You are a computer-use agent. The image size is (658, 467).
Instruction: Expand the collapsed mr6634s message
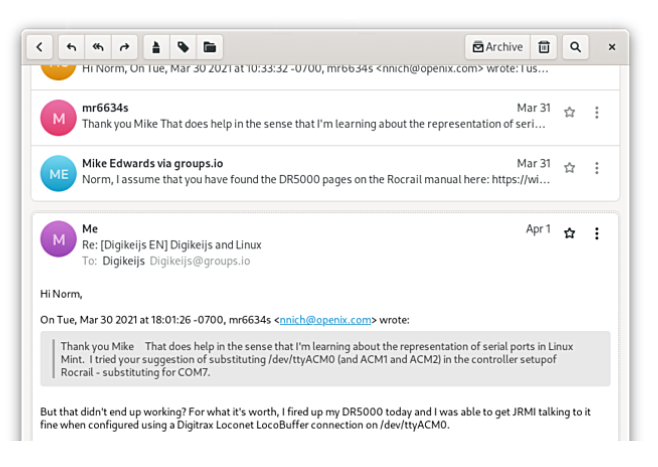[300, 117]
